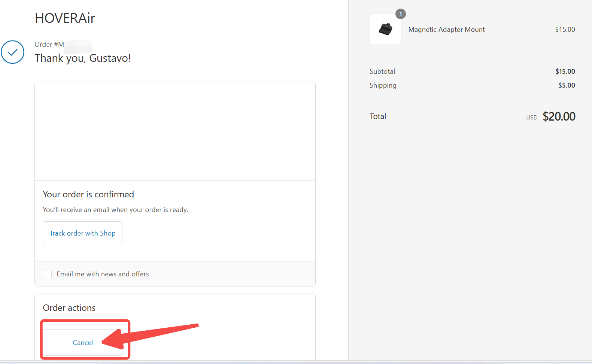Image resolution: width=592 pixels, height=364 pixels.
Task: Enable Email me with news and offers
Action: 47,274
